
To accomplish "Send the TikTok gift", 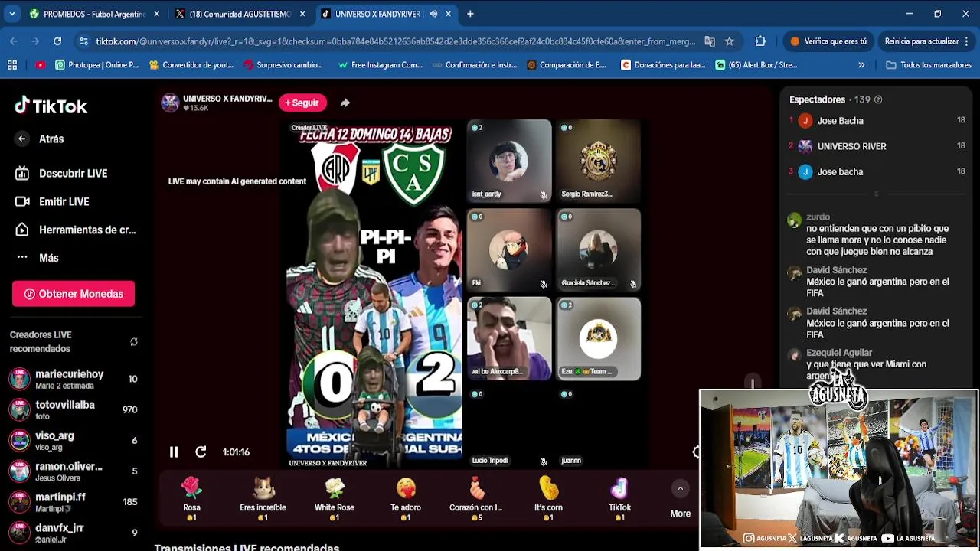I will pyautogui.click(x=619, y=498).
